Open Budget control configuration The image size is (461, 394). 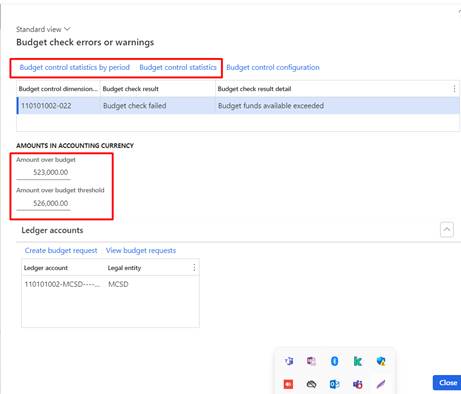pos(273,67)
